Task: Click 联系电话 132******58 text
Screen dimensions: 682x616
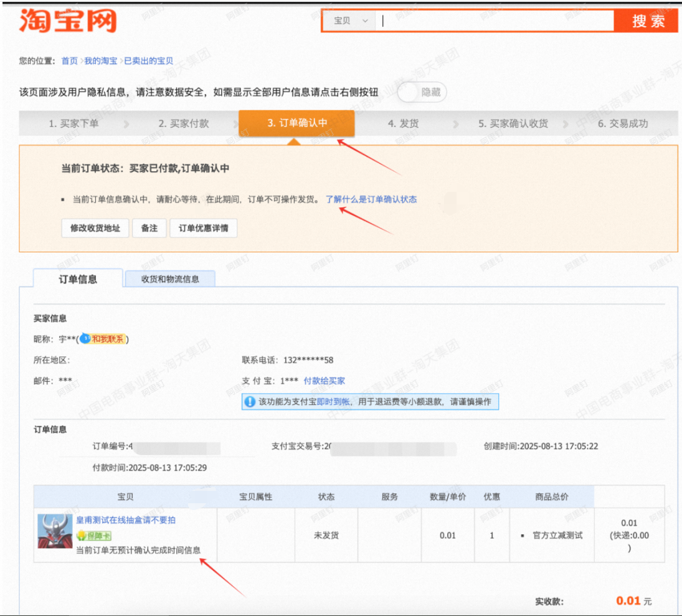Action: point(288,360)
